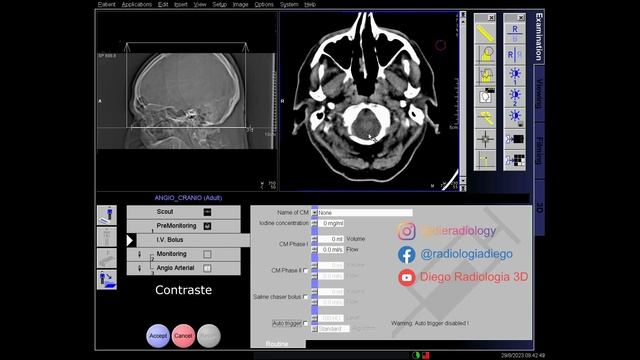Click the CM Phase I Flow stepper
640x360 pixels.
[x=314, y=249]
